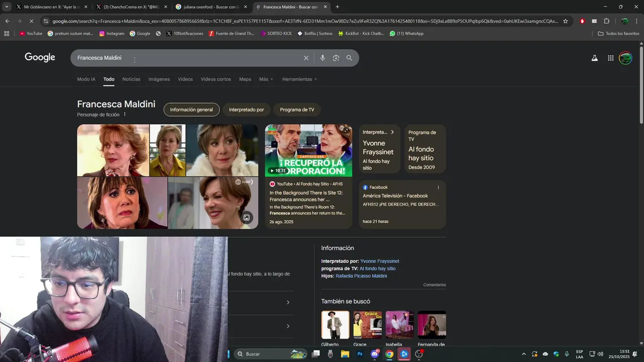The width and height of the screenshot is (644, 362).
Task: Expand the first collapsed question chevron
Action: click(288, 302)
